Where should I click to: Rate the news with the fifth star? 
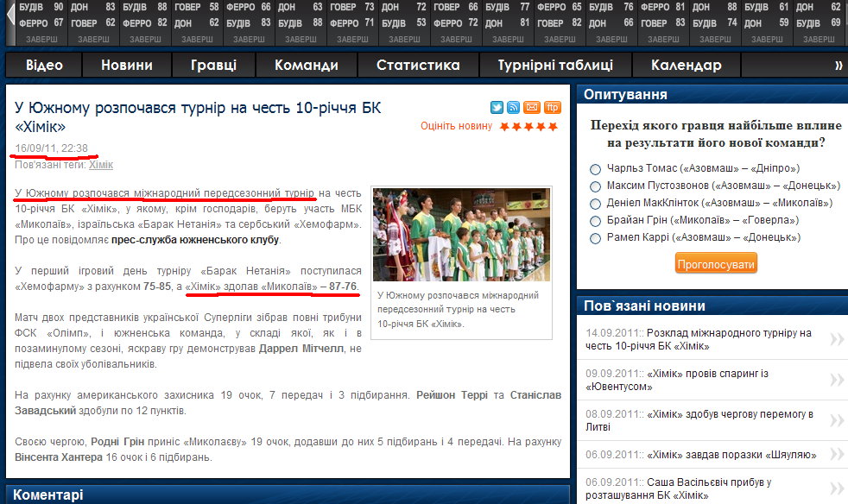click(x=553, y=127)
